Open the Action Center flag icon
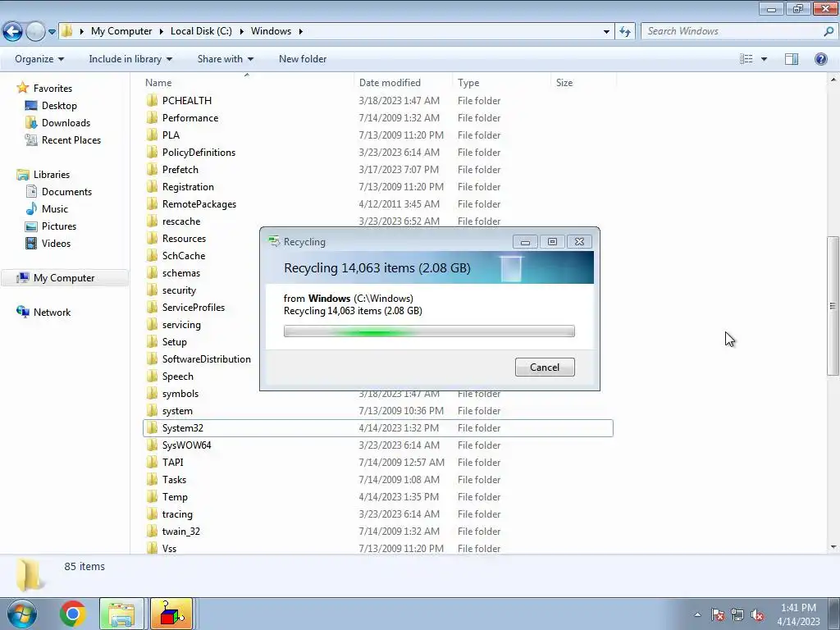This screenshot has width=840, height=630. coord(718,614)
